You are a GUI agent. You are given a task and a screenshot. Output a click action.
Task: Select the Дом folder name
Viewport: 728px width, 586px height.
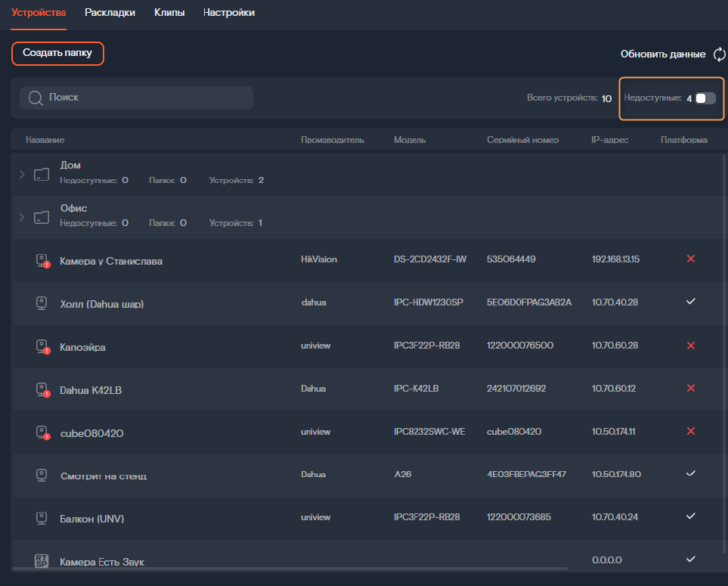(x=70, y=166)
